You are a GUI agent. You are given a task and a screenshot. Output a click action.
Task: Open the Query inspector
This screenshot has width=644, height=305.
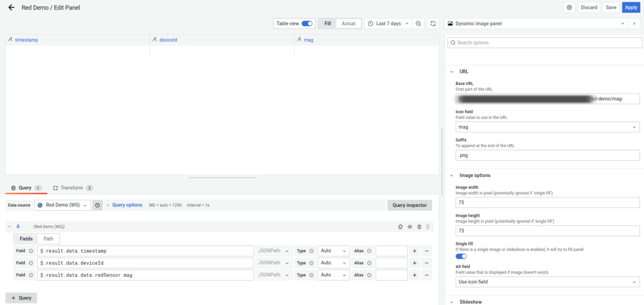pyautogui.click(x=409, y=205)
